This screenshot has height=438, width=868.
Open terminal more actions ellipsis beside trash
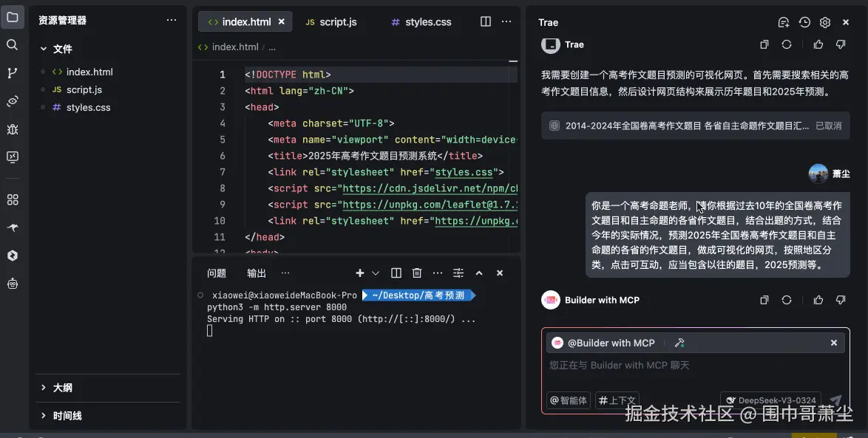coord(438,273)
